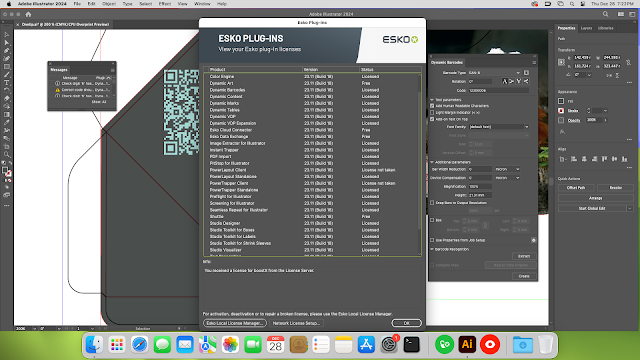
Task: Open System Settings from the Dock
Action: [389, 344]
